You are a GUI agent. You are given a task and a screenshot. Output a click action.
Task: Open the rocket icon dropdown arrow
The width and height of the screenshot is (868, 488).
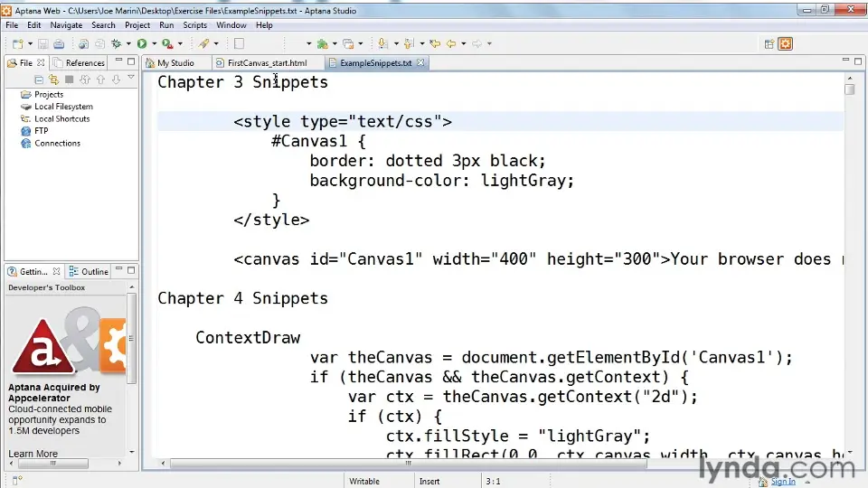[216, 43]
